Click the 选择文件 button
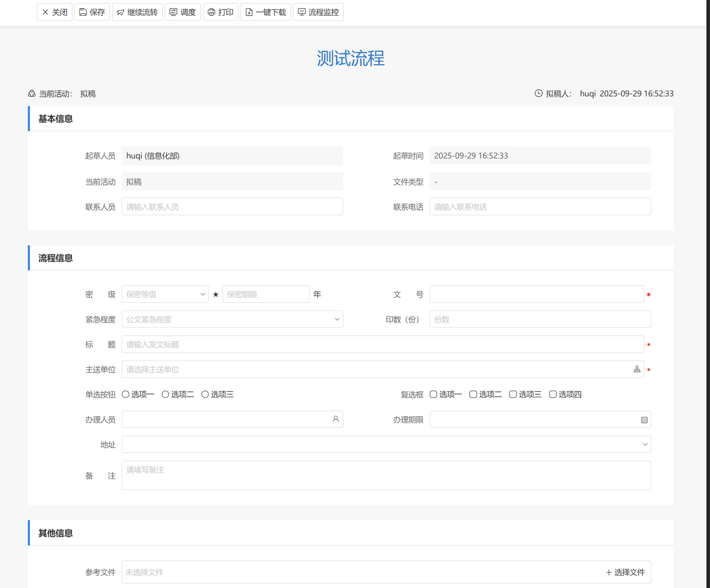This screenshot has height=588, width=710. tap(625, 572)
